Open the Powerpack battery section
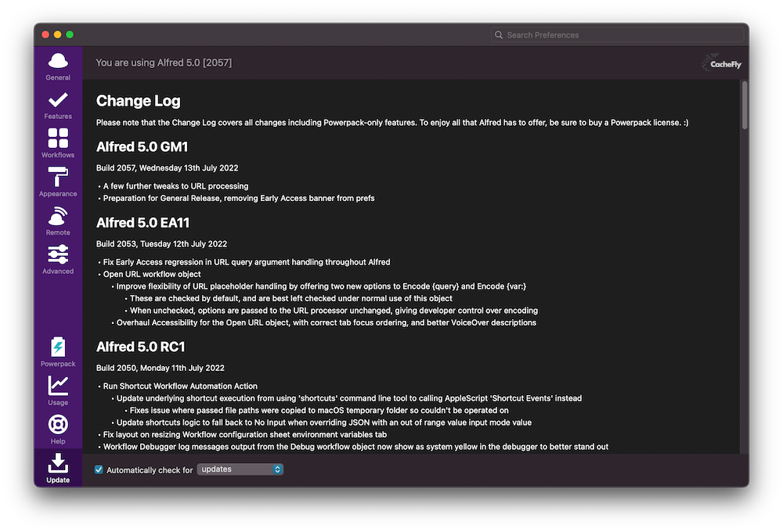This screenshot has width=783, height=532. (58, 347)
